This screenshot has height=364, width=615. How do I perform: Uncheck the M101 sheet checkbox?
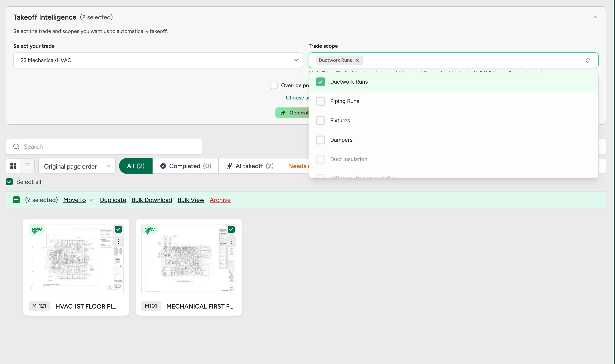click(x=231, y=229)
